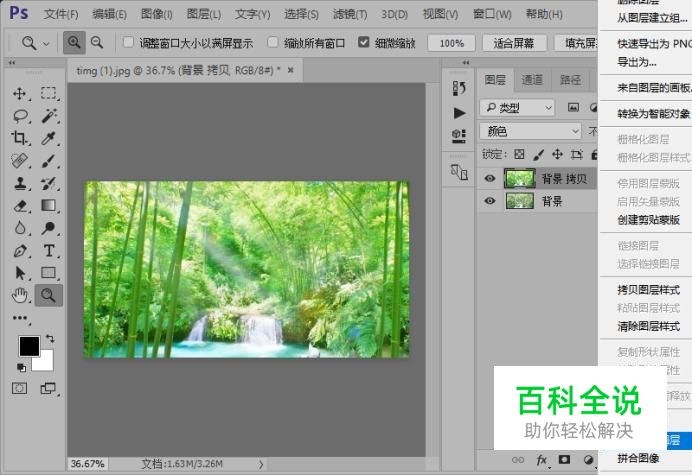This screenshot has width=692, height=475.
Task: Open the 颜色 blend mode dropdown
Action: coord(530,131)
